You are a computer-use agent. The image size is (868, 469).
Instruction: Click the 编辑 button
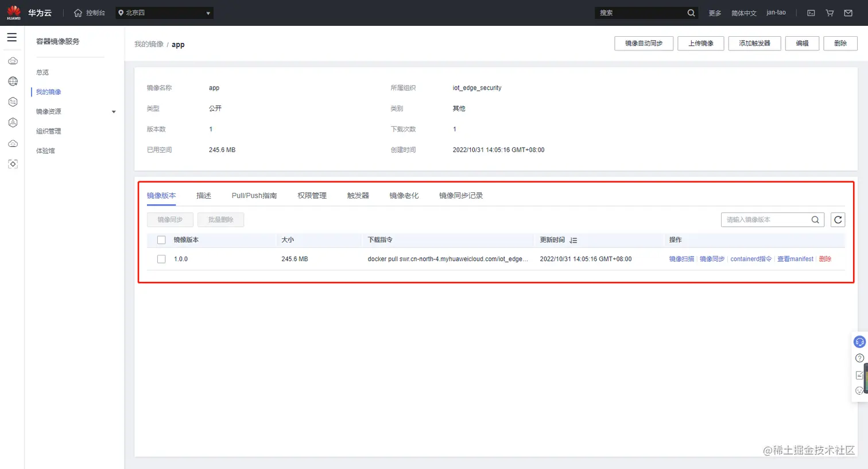[x=802, y=43]
